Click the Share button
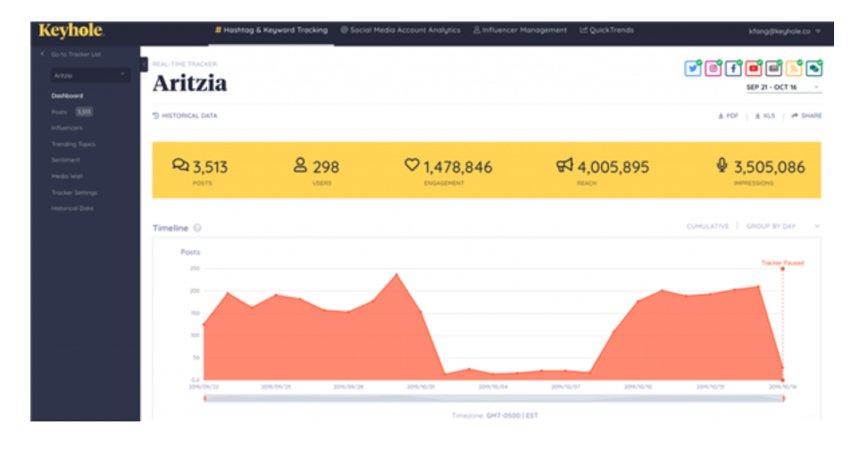This screenshot has height=450, width=868. 806,116
